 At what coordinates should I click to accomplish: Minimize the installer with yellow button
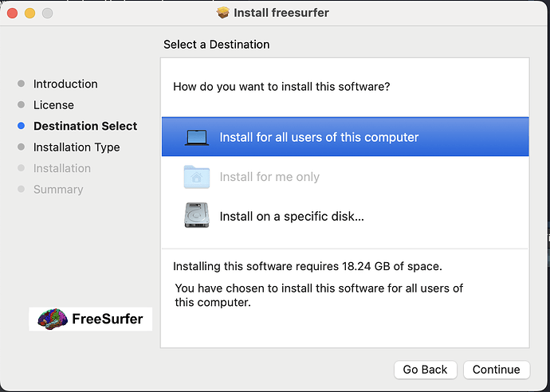[x=29, y=14]
